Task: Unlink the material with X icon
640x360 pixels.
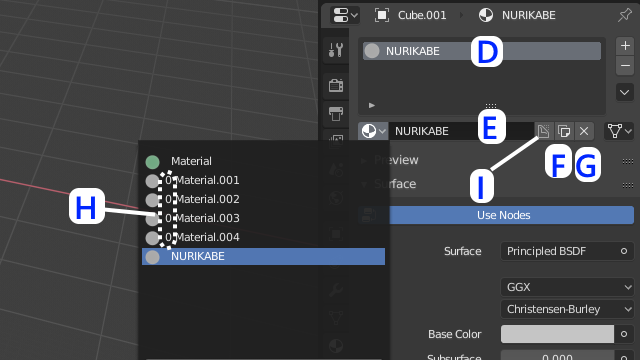Action: point(584,131)
